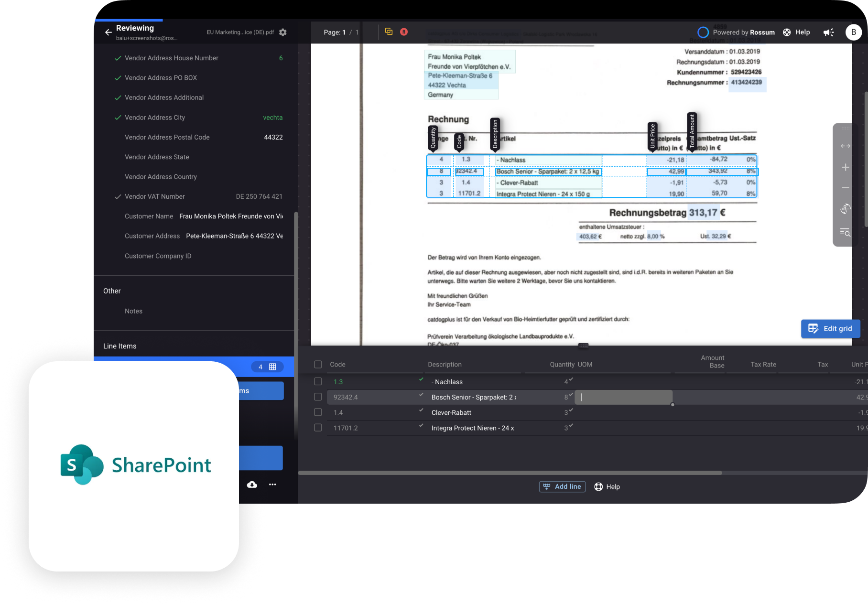Click the Powered by Rossum circle logo

(703, 32)
